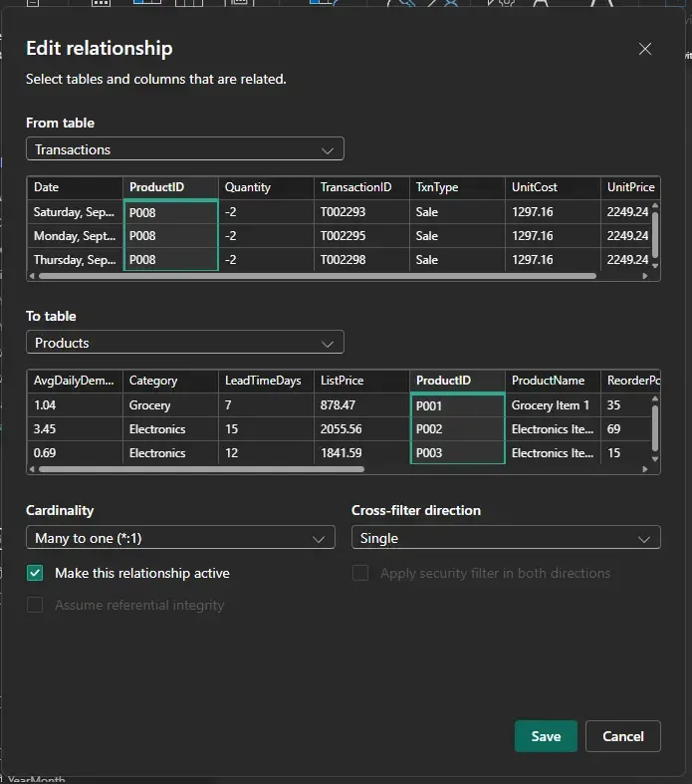Screen dimensions: 692x784
Task: Click AvgDailyDemand value 3.45
Action: click(75, 429)
